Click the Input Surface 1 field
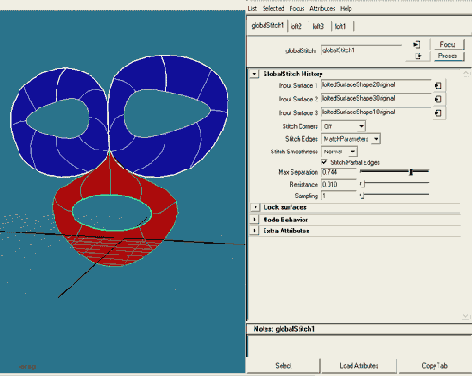This screenshot has height=376, width=472. [376, 85]
